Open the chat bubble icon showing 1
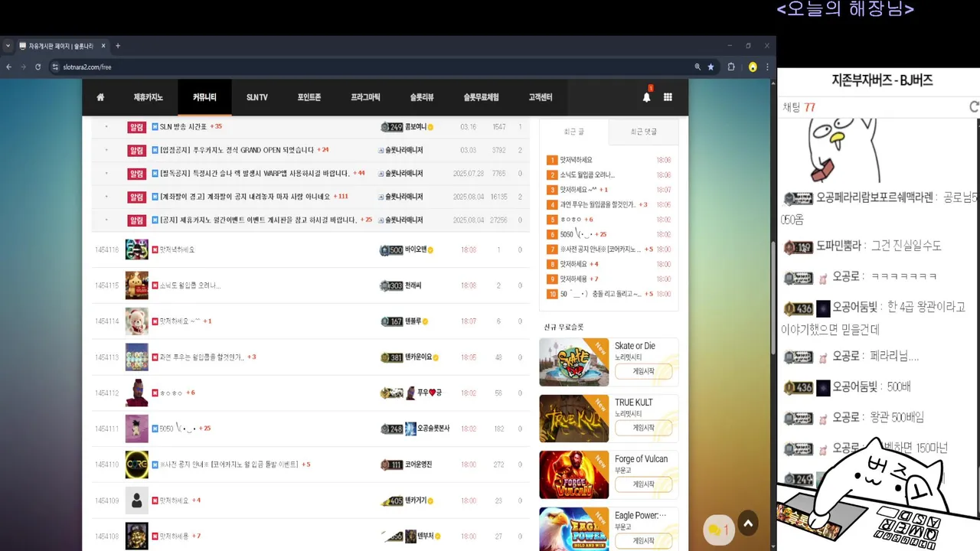The image size is (980, 551). [718, 530]
